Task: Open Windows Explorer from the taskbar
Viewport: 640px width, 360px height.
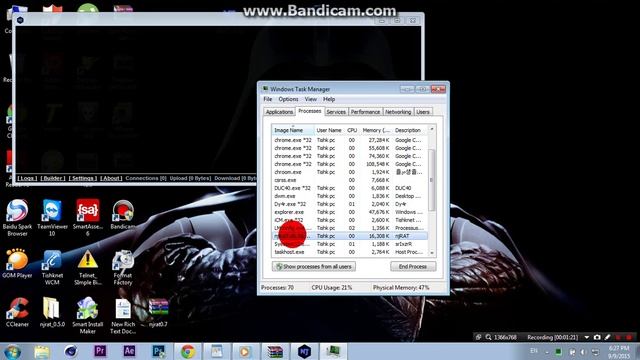Action: click(x=42, y=352)
